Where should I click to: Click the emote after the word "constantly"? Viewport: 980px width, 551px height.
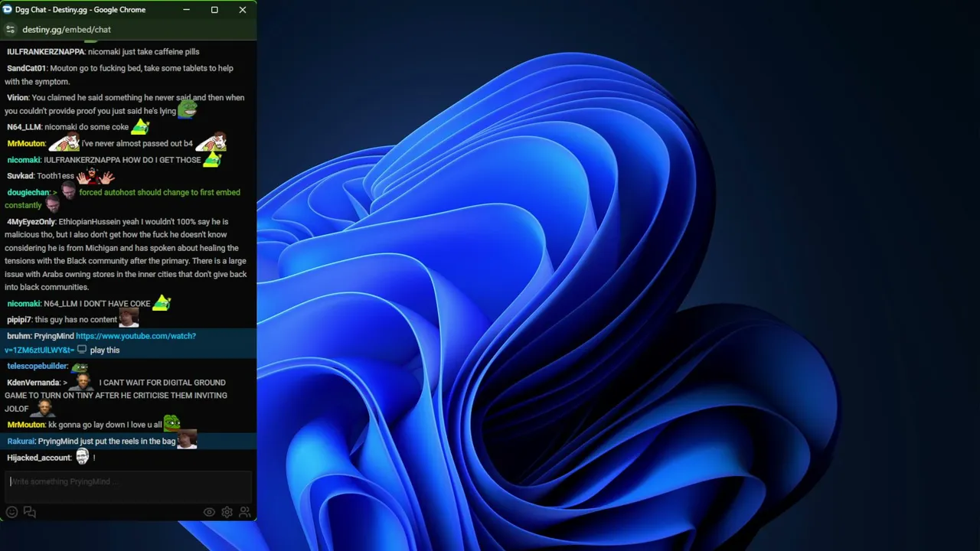click(52, 205)
